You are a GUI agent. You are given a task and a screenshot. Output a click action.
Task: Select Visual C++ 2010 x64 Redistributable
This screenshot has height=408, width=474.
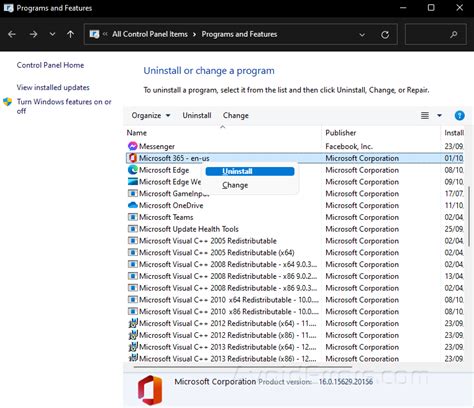click(x=229, y=300)
